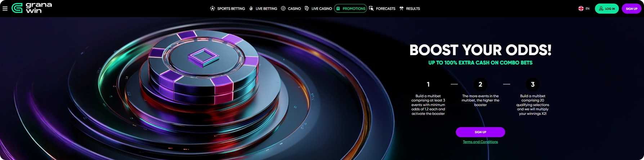Click the Results icon in navbar

coord(402,8)
